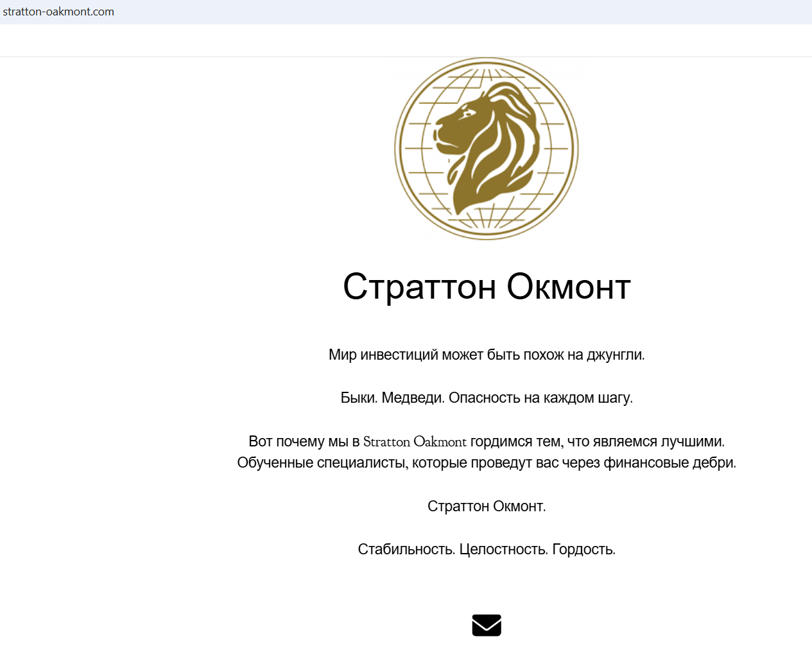
Task: Click the golden lion logo
Action: [x=486, y=149]
